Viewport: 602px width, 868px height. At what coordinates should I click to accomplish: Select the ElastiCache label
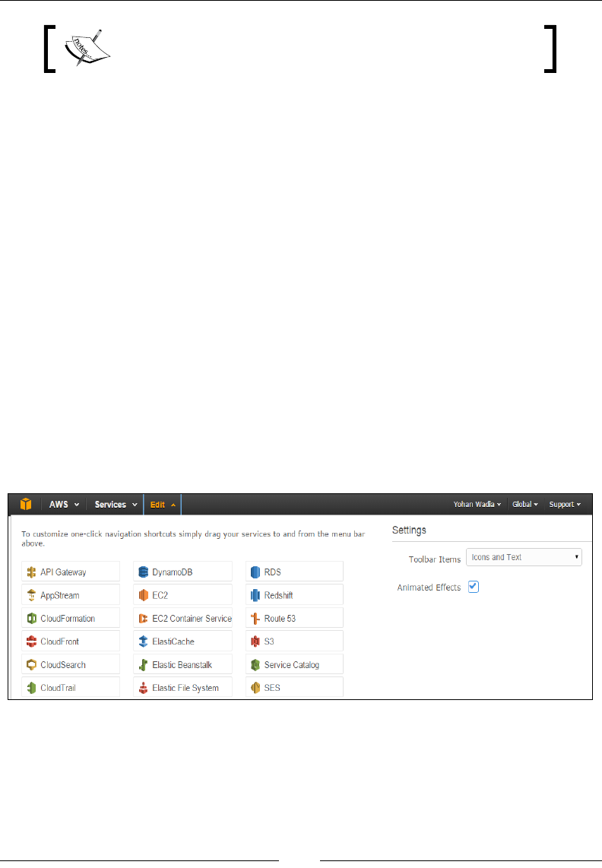(x=173, y=641)
